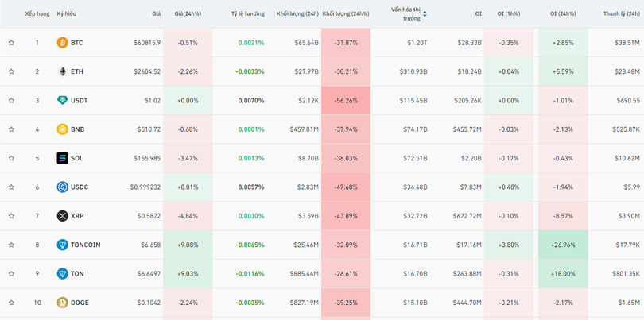Click the Xếp hạng column header
The image size is (644, 320).
point(37,14)
